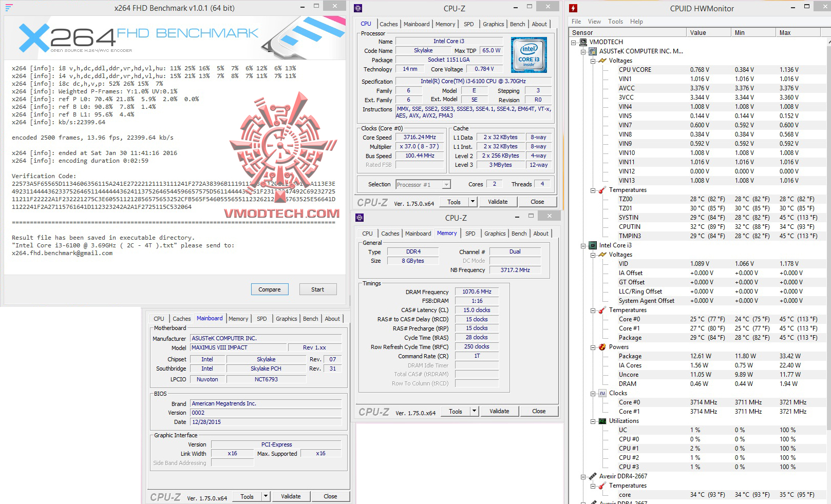Click the Voltages icon under ASUSTeK COMPUTER
This screenshot has height=504, width=831.
tap(602, 61)
